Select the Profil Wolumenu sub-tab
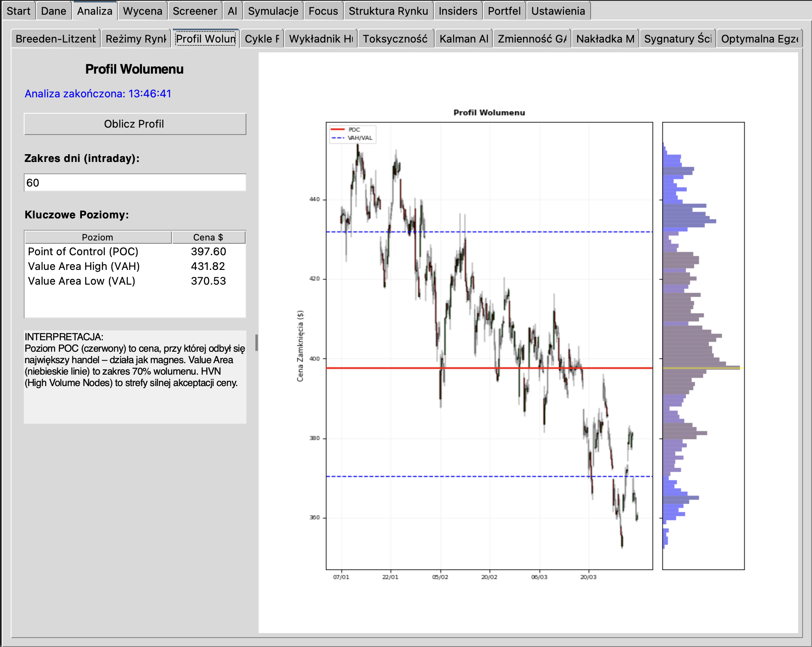The width and height of the screenshot is (812, 647). (206, 39)
